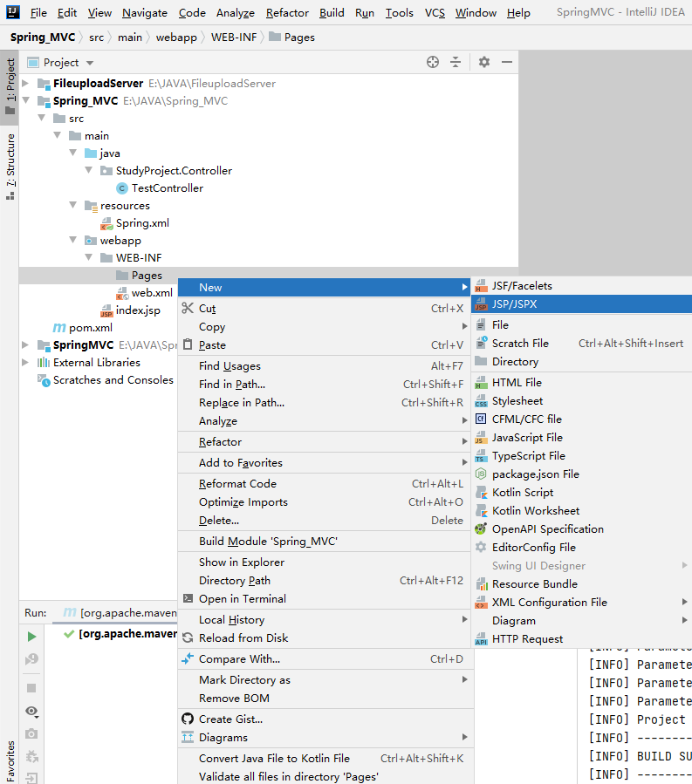Collapse the webapp folder arrow
Viewport: 692px width, 784px height.
pos(73,240)
